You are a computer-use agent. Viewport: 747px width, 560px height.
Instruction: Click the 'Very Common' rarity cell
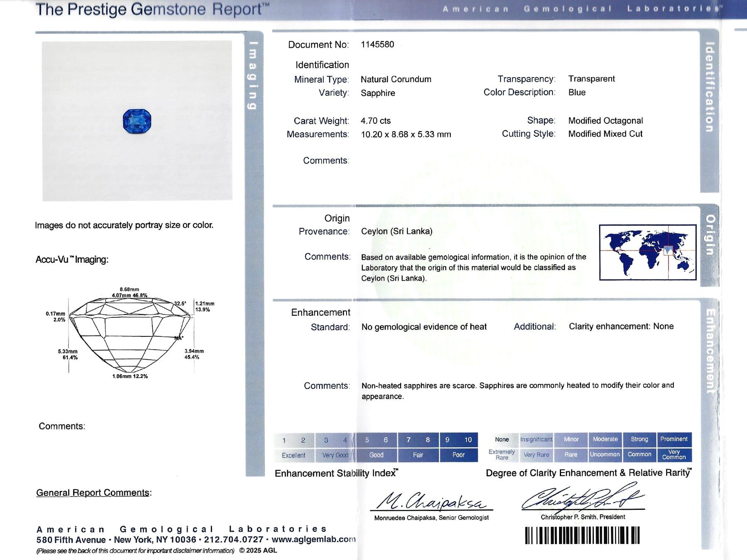[x=674, y=455]
